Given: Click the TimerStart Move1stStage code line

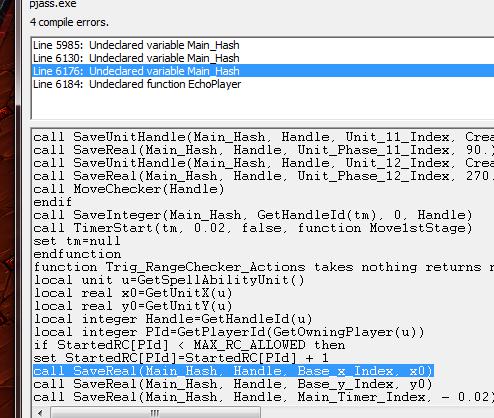Looking at the screenshot, I should click(253, 228).
